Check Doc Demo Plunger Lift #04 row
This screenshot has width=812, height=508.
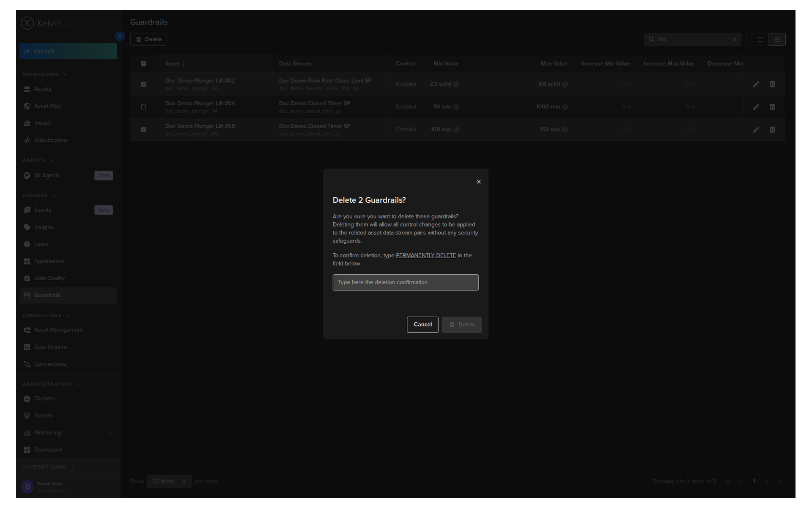[x=143, y=107]
